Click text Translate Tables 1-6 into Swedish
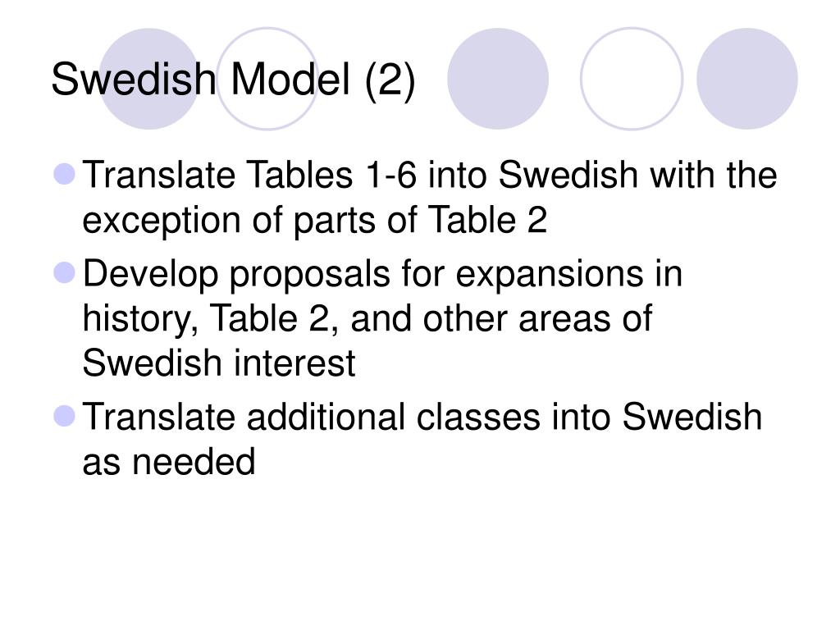Viewport: 840px width, 630px height. tap(360, 175)
